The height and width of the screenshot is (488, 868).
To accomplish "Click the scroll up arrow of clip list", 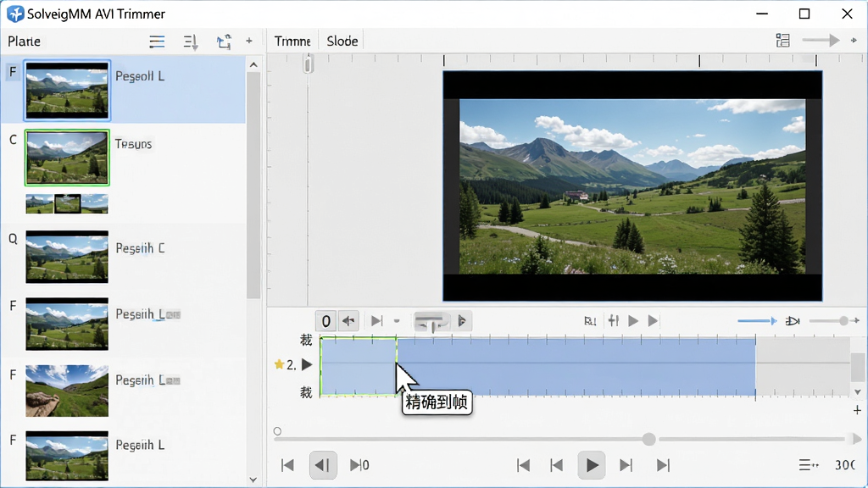I will tap(253, 64).
